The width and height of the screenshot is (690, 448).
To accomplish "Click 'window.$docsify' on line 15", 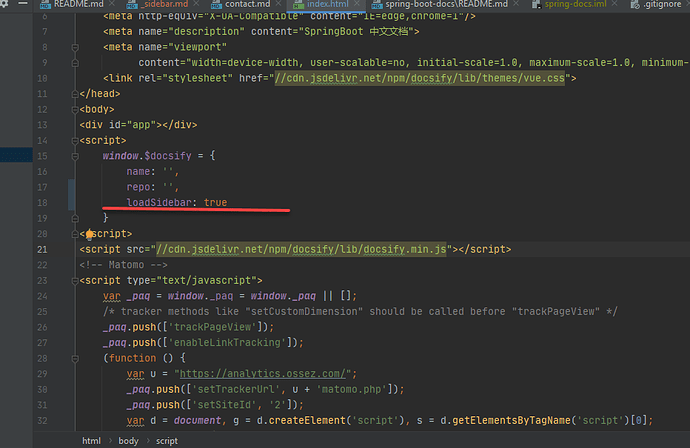I will tap(147, 156).
